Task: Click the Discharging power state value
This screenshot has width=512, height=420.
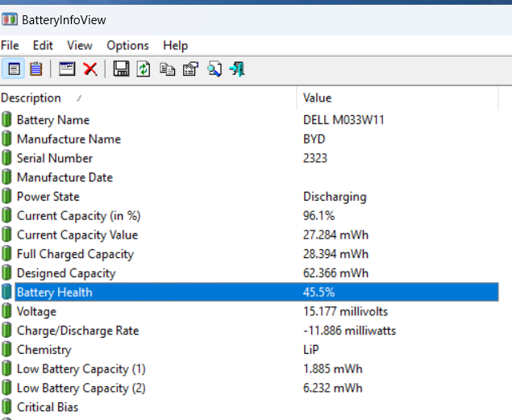Action: point(335,197)
